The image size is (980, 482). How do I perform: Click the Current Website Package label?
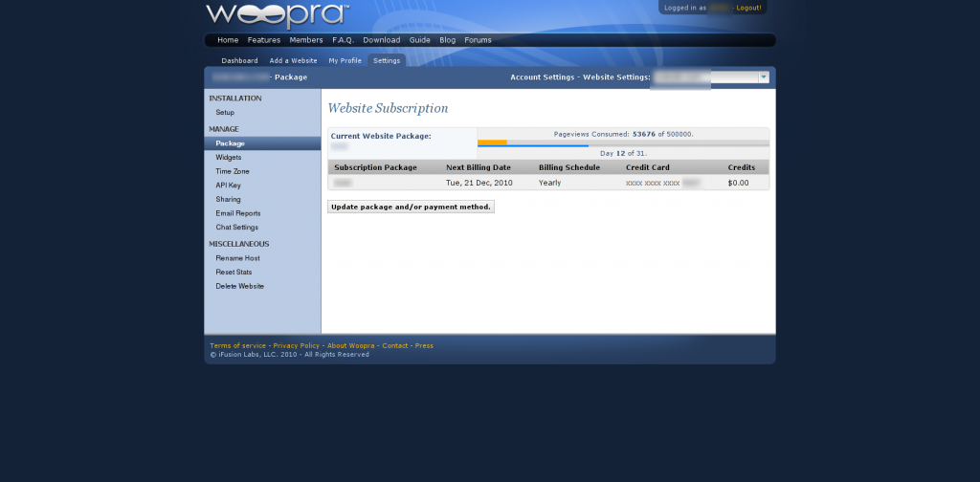pyautogui.click(x=381, y=136)
